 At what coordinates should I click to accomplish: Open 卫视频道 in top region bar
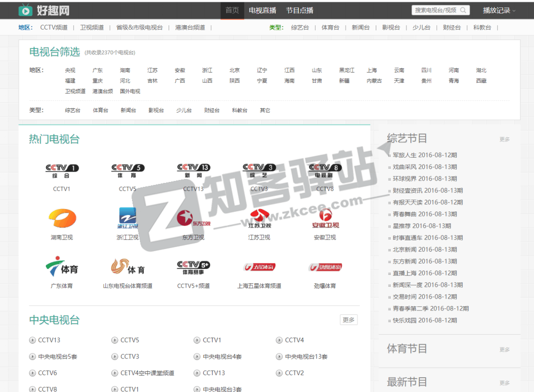point(92,28)
